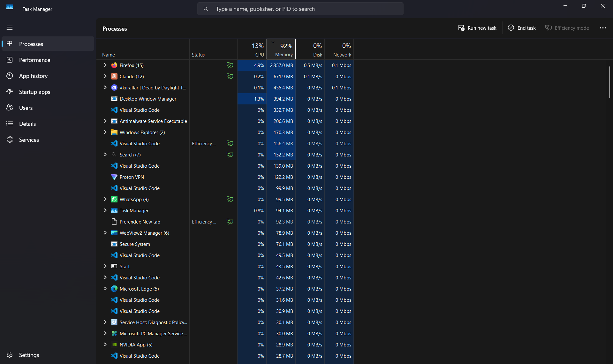
Task: Sort processes by the Memory column
Action: pyautogui.click(x=281, y=49)
